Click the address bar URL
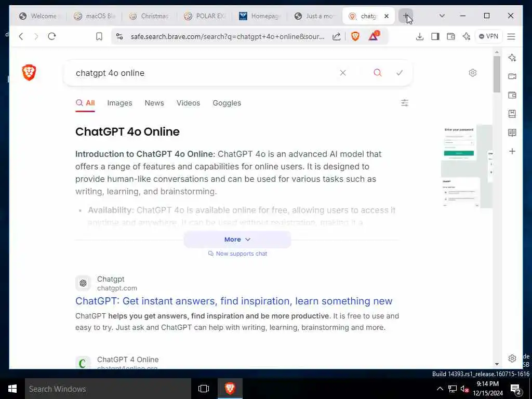The width and height of the screenshot is (532, 399). pyautogui.click(x=228, y=36)
